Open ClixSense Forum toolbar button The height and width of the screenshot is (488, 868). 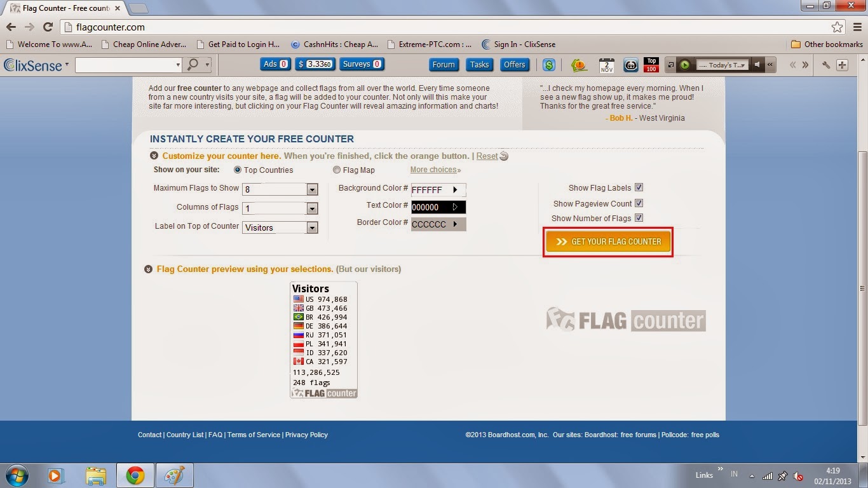(444, 65)
